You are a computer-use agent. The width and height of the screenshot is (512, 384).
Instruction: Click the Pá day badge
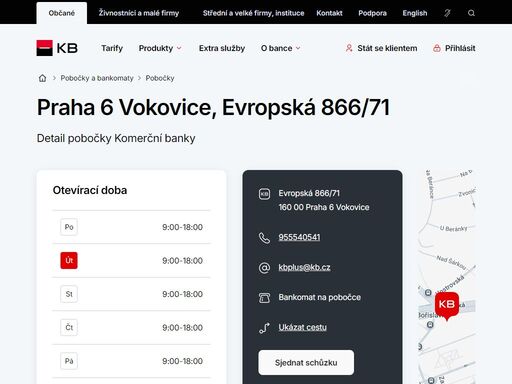click(x=69, y=361)
